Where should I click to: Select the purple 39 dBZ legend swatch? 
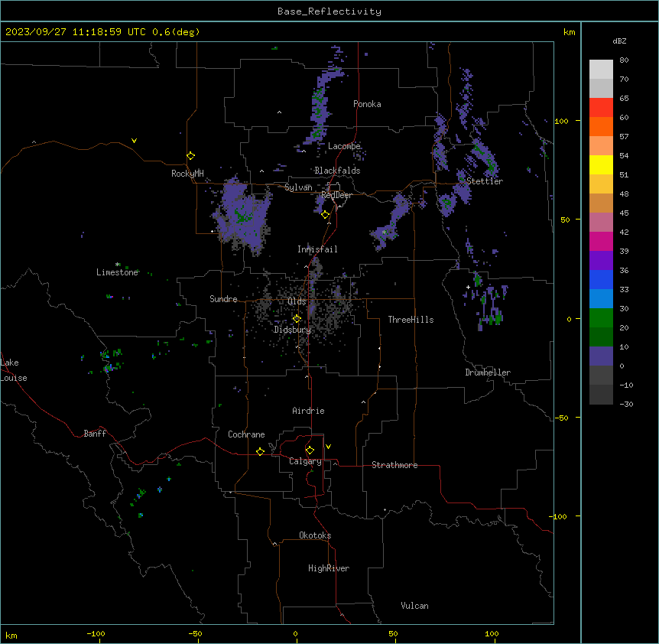click(601, 260)
